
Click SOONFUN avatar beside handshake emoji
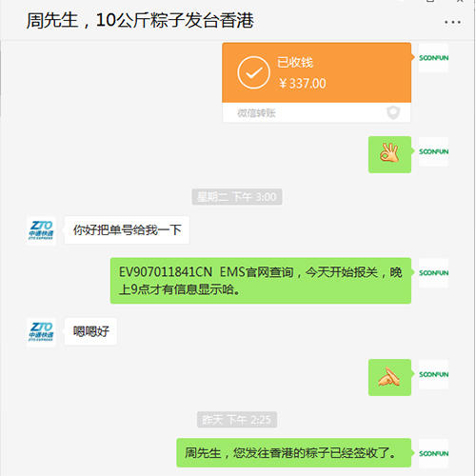[433, 374]
